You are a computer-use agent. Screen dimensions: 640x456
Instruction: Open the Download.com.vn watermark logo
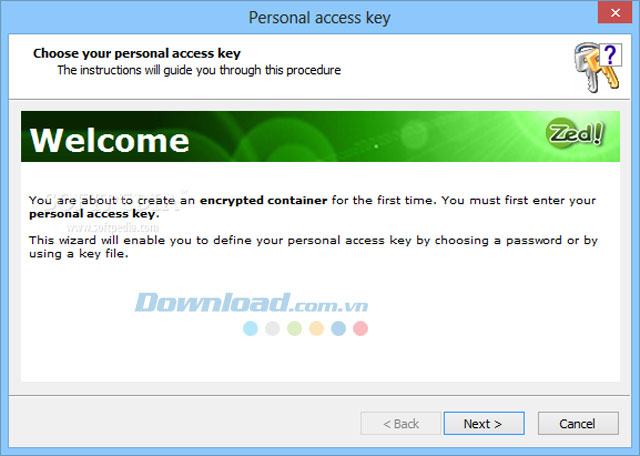point(251,303)
